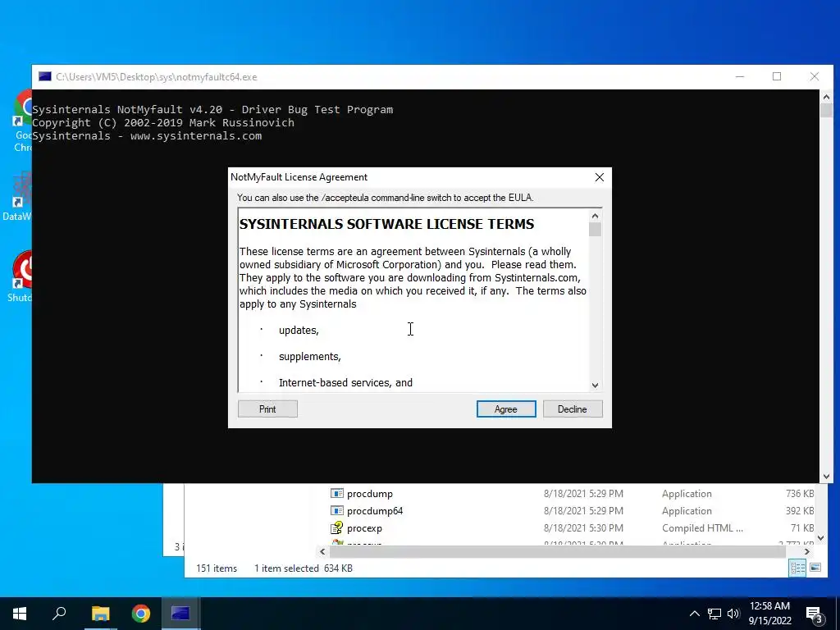Open File Explorer from taskbar

point(100,614)
